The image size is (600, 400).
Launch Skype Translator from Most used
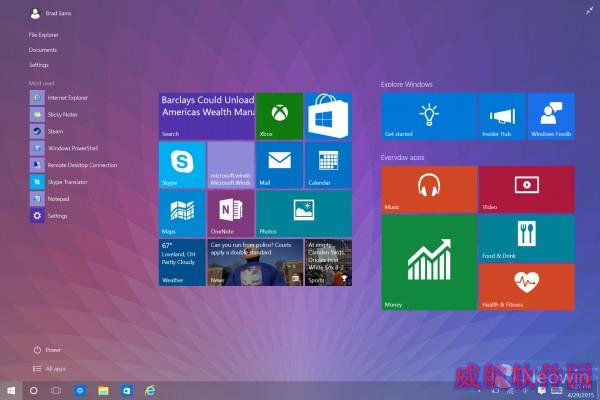[59, 182]
